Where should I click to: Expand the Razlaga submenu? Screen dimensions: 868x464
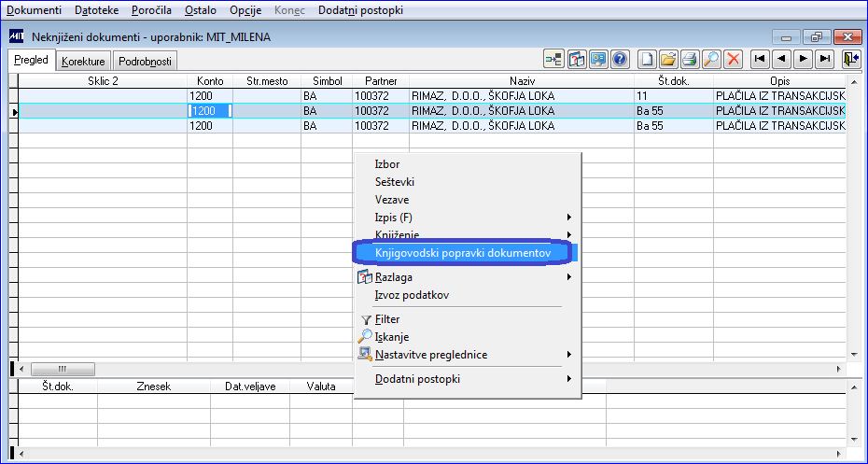pos(466,277)
